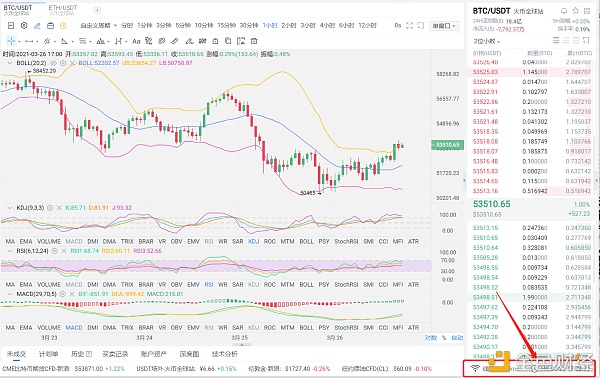This screenshot has height=378, width=600.
Task: Show bids-only order book view
Action: (566, 40)
